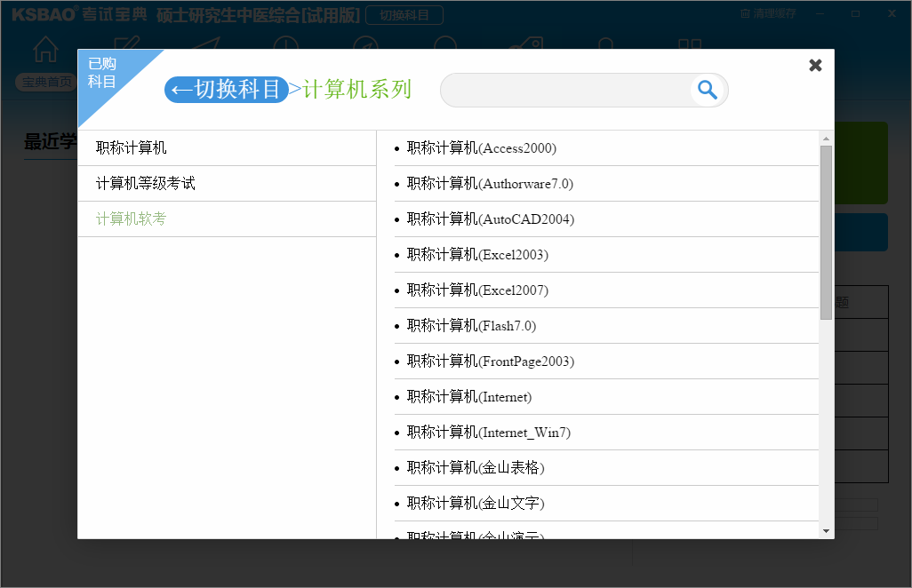
Task: Open 职称计算机(Internet_Win7)
Action: (606, 433)
